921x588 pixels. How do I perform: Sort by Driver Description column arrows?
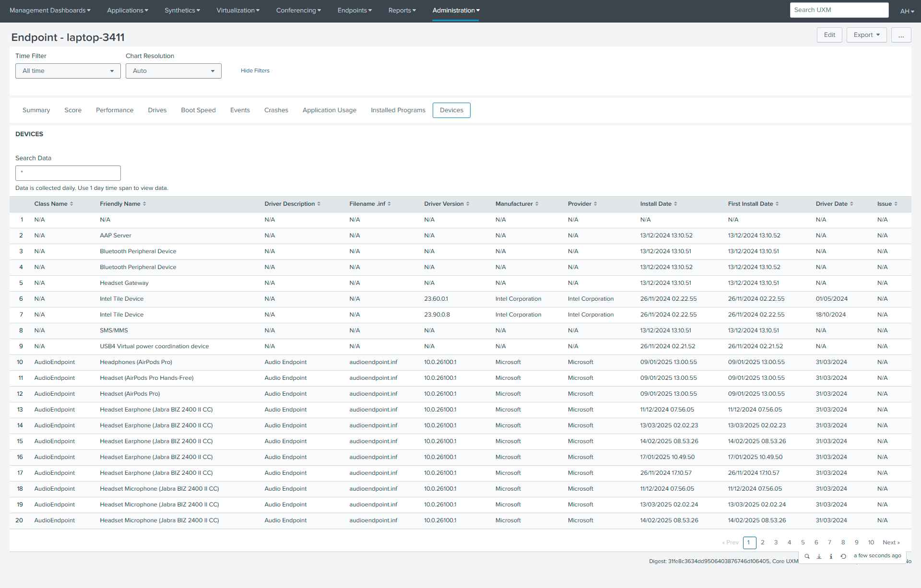319,204
